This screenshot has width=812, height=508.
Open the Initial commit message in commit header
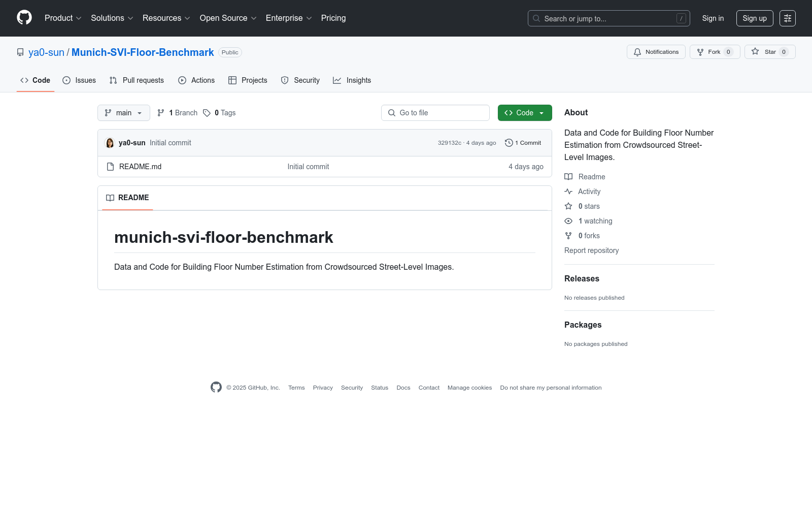171,143
